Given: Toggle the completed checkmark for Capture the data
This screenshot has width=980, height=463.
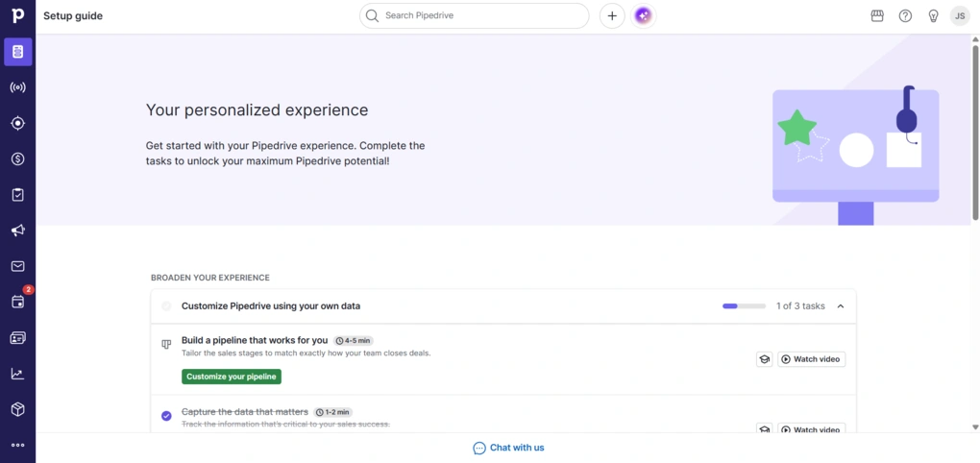Looking at the screenshot, I should pos(166,416).
